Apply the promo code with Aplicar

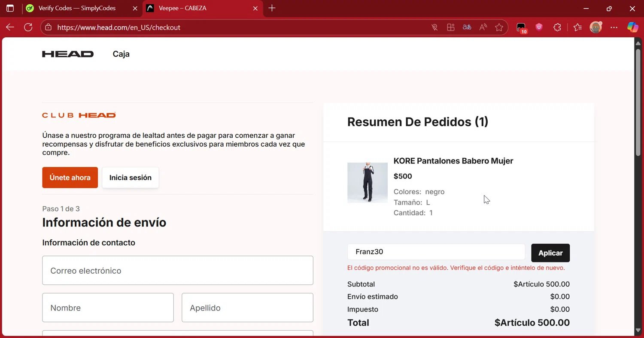click(x=550, y=253)
